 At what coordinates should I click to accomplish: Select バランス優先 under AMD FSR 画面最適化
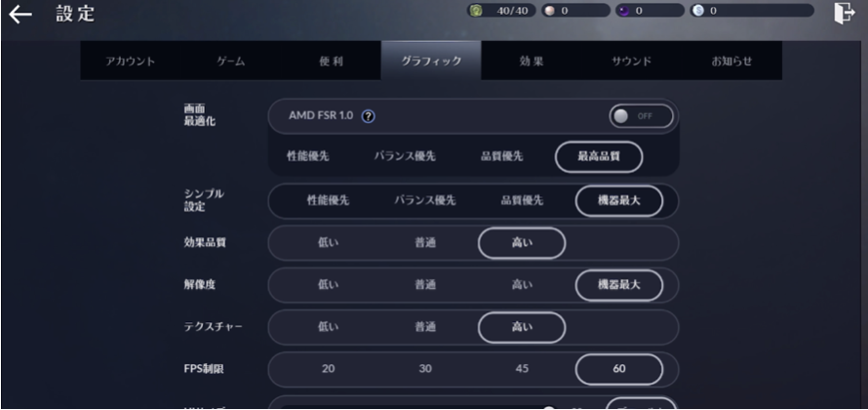[x=405, y=156]
